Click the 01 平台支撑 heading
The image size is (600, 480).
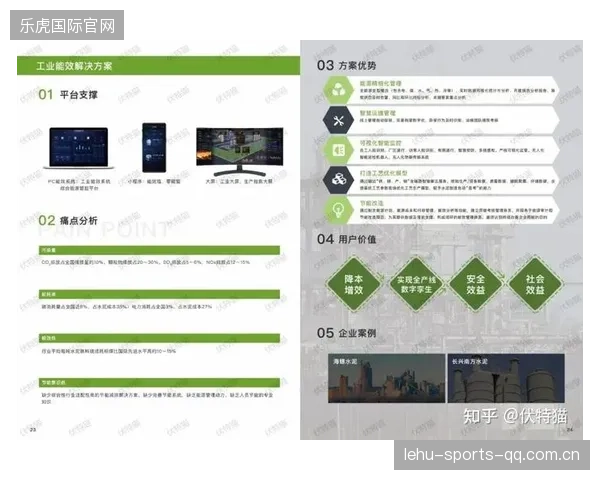point(68,94)
